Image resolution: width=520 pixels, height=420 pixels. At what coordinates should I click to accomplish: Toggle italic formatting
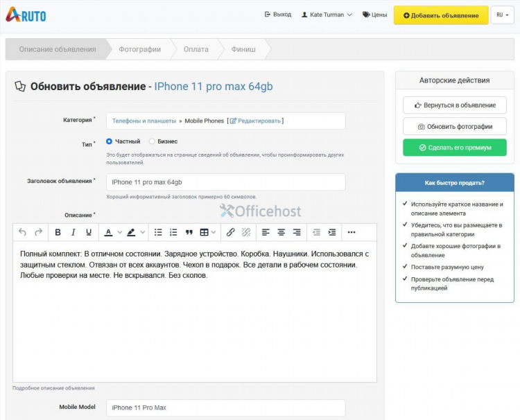73,232
